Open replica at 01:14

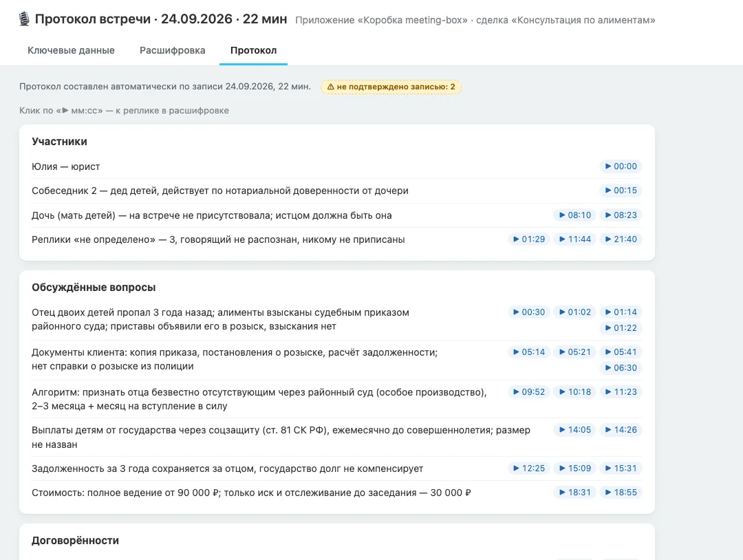[621, 312]
